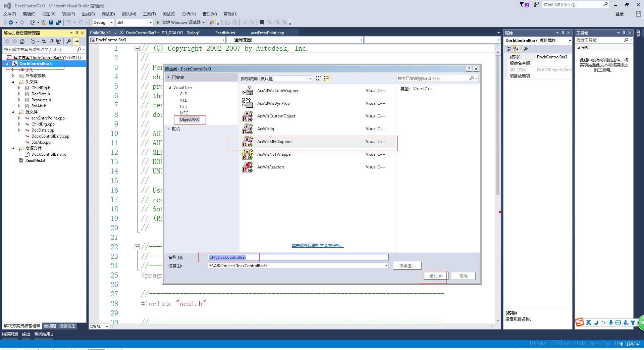The image size is (644, 350).
Task: Select the ArxWizCustomObject template
Action: 318,116
